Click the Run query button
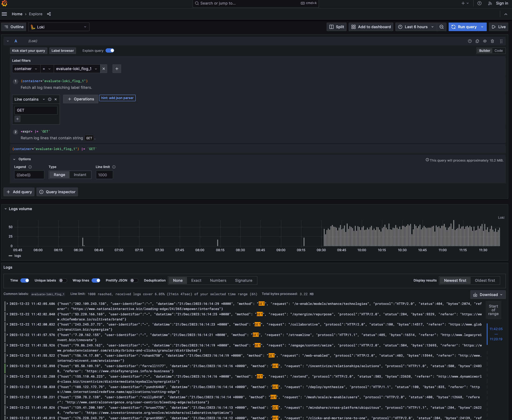The height and width of the screenshot is (420, 512). pos(464,27)
